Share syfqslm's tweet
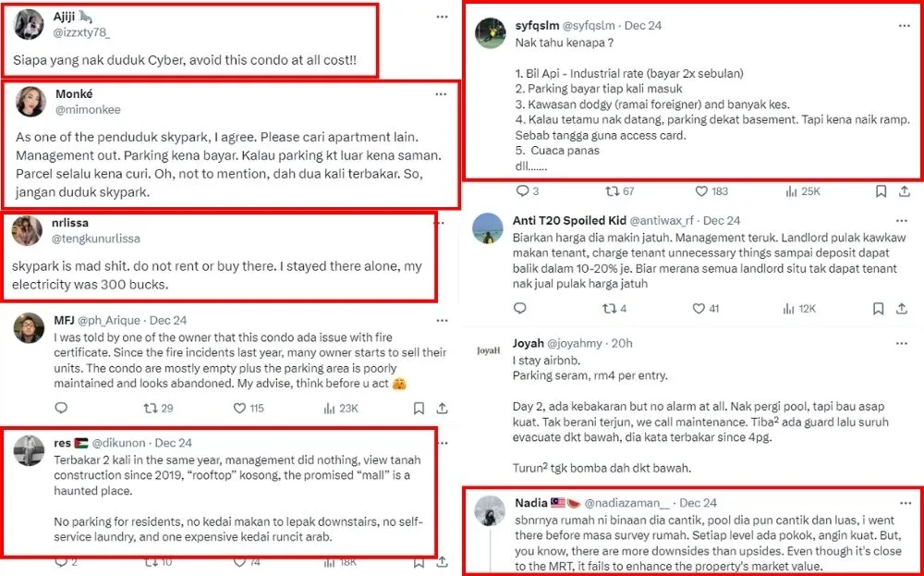Screen dimensions: 924x576 tap(906, 191)
